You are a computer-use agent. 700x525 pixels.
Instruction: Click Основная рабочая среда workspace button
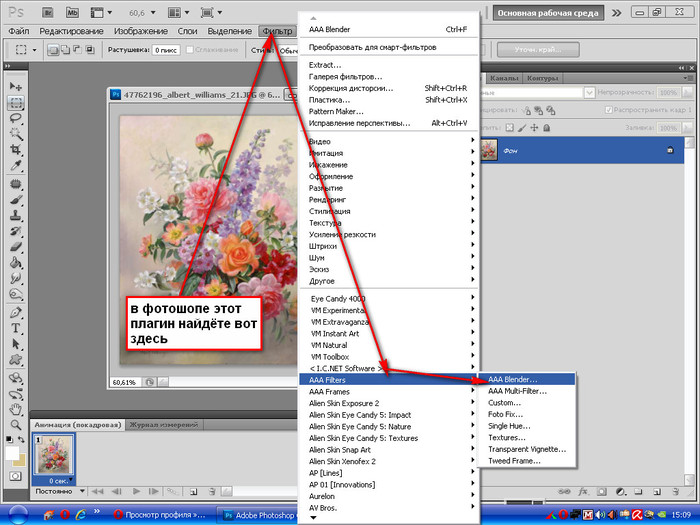tap(548, 13)
